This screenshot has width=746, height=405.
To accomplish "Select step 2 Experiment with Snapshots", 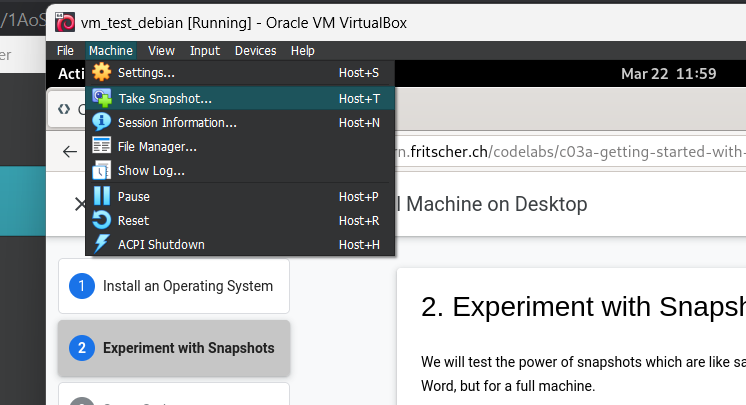I will point(174,348).
